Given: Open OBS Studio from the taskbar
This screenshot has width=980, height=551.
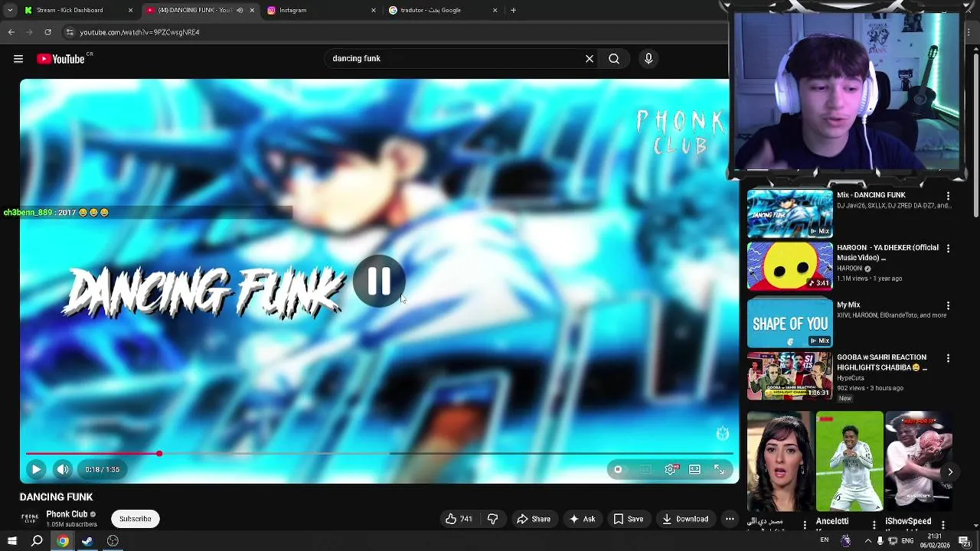Looking at the screenshot, I should 113,541.
